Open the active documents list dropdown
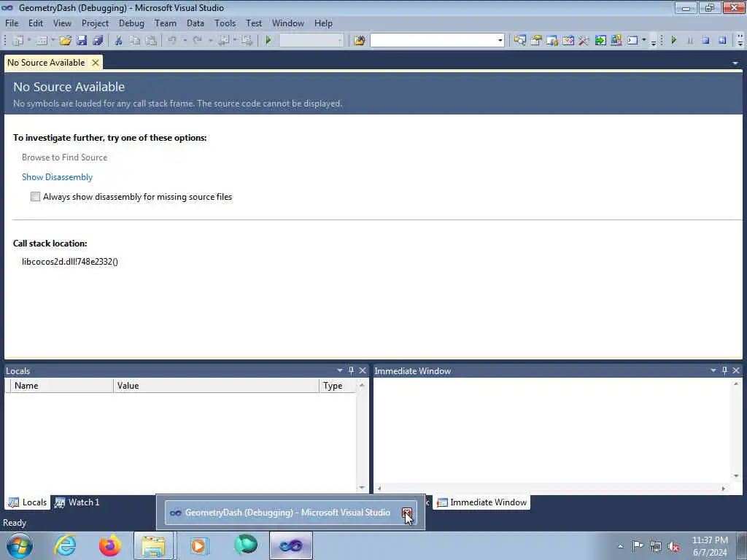The width and height of the screenshot is (747, 560). (735, 63)
